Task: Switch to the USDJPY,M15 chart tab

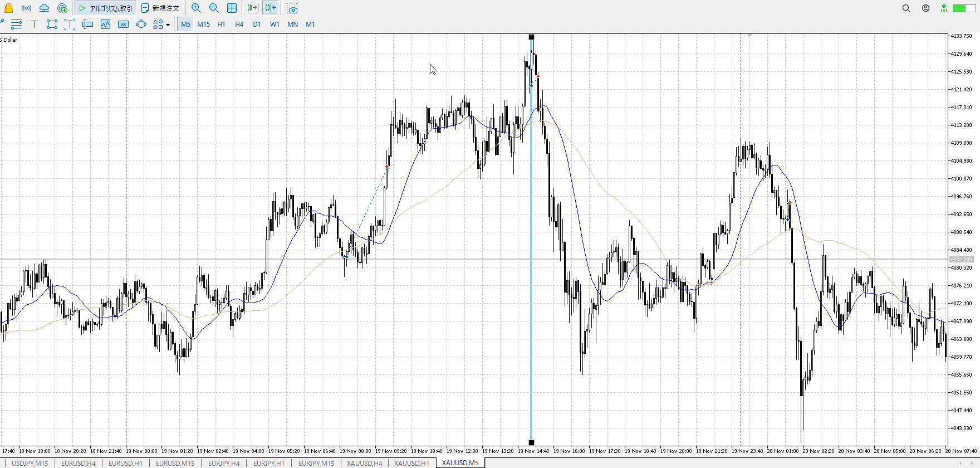Action: pos(30,463)
